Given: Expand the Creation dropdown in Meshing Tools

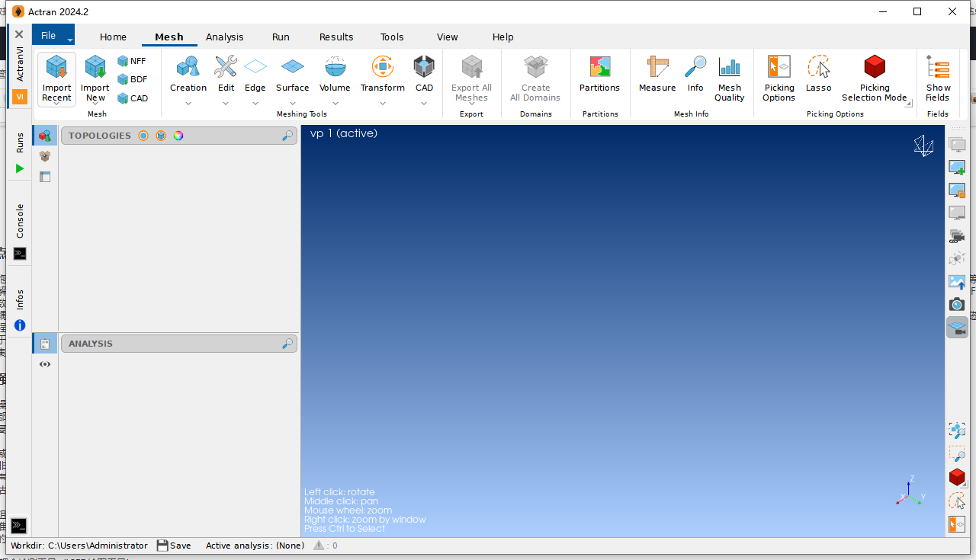Looking at the screenshot, I should (x=188, y=103).
